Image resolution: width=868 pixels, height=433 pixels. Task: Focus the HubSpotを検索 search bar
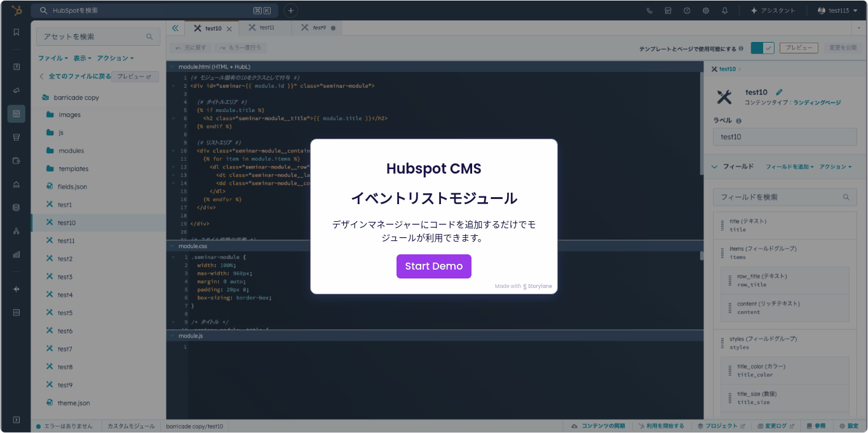tap(155, 11)
